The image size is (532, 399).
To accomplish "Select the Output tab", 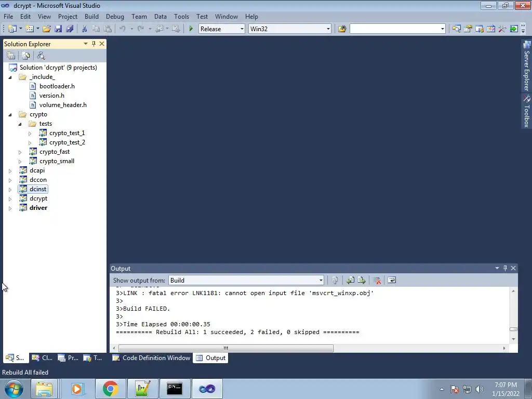I will [x=211, y=357].
